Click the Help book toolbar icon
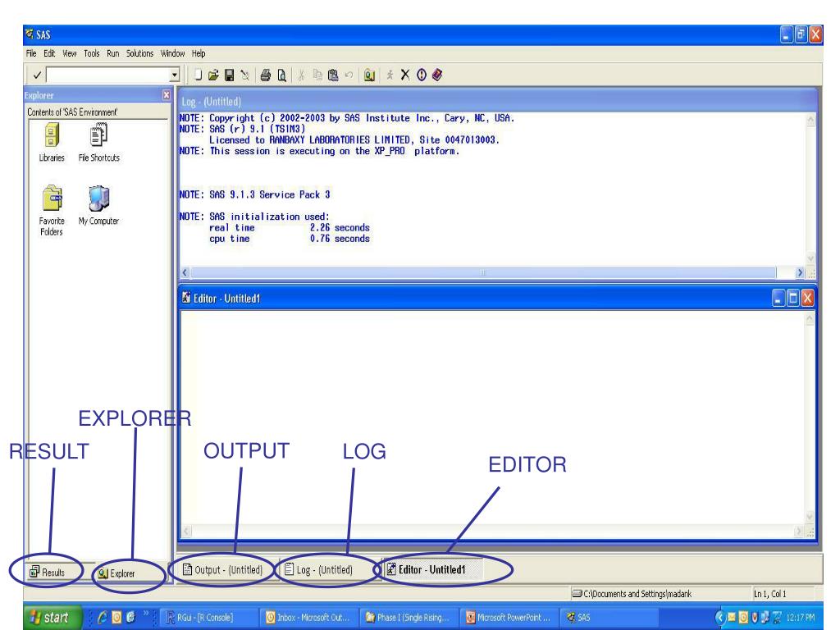Viewport: 840px width, 630px height. pos(437,75)
